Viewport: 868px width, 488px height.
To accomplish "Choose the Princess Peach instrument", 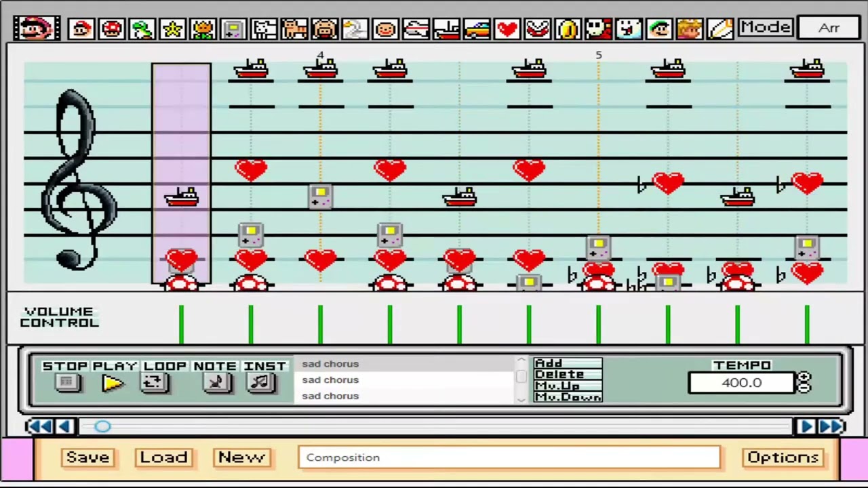I will 690,28.
